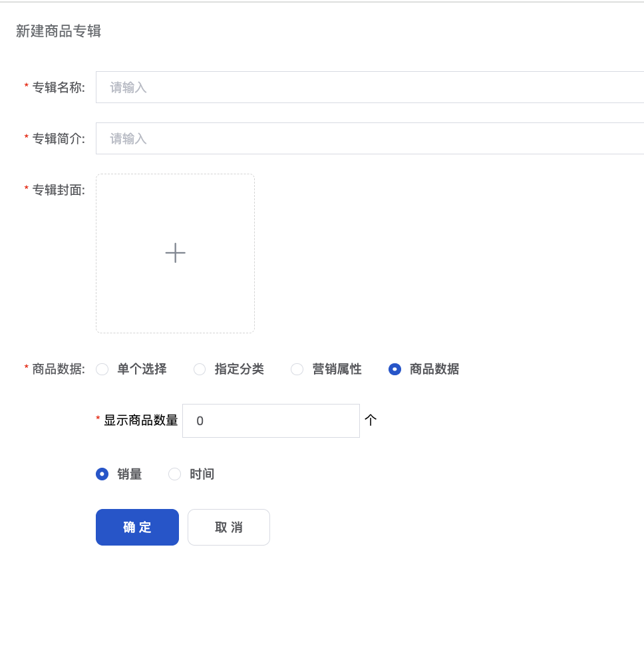Switch to the 营销属性 radio option
The height and width of the screenshot is (664, 644).
pyautogui.click(x=297, y=369)
